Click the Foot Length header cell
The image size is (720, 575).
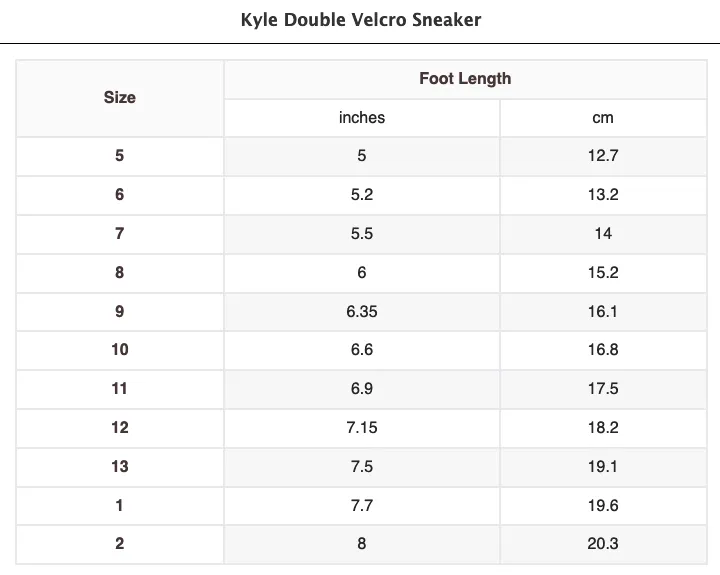point(465,79)
